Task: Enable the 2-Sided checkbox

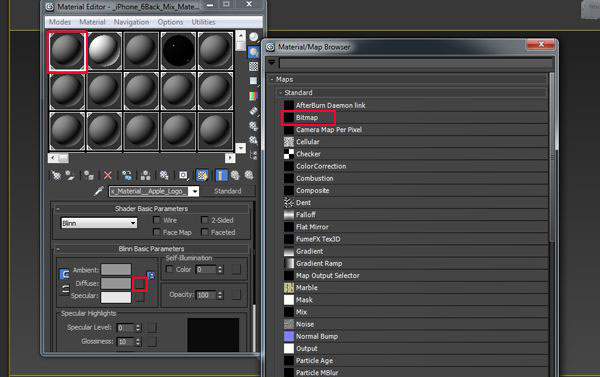Action: tap(205, 220)
